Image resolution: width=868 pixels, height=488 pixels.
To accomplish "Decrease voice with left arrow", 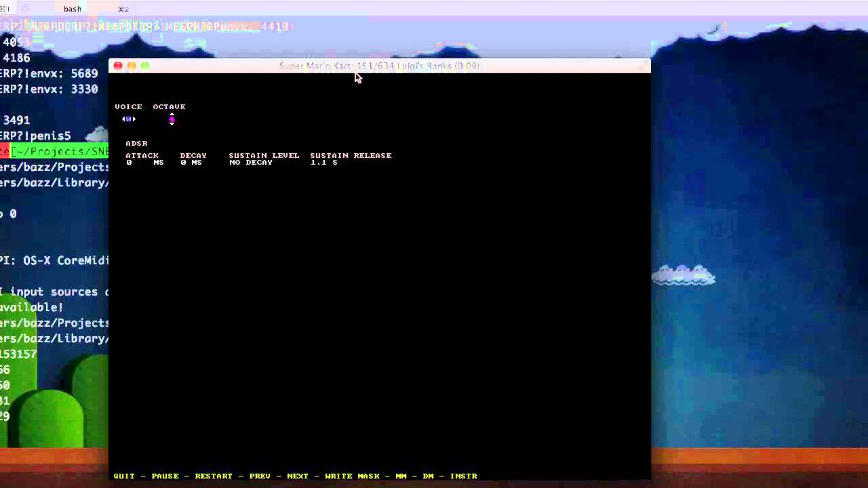I will pyautogui.click(x=123, y=119).
